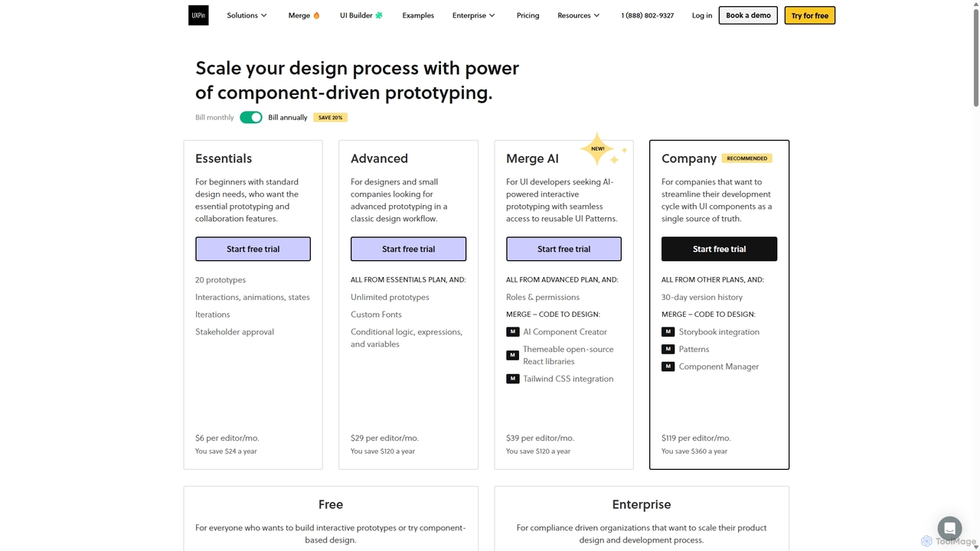
Task: Start free trial for Company plan
Action: coord(719,249)
